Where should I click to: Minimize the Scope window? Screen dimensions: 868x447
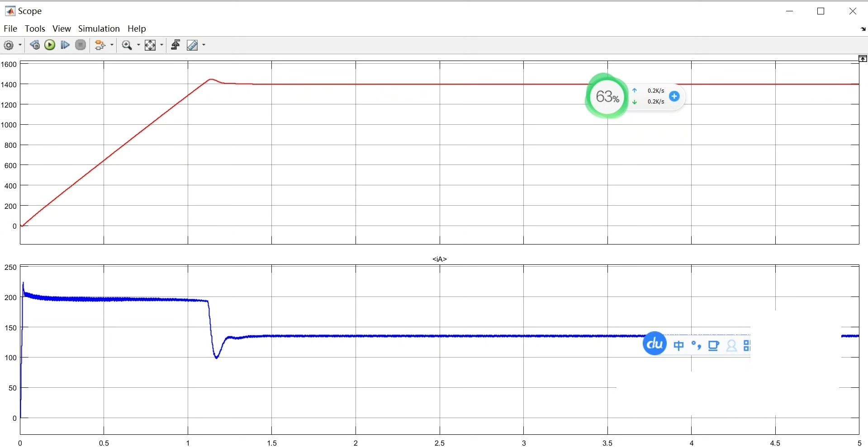point(790,11)
